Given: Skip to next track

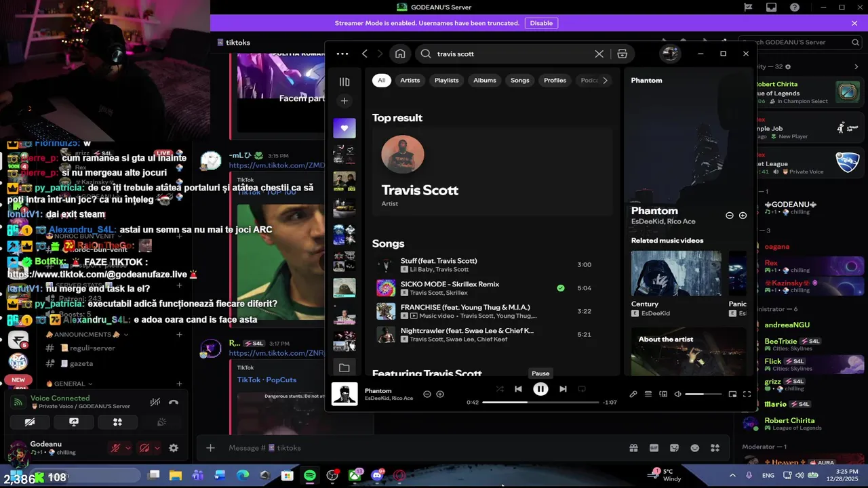Looking at the screenshot, I should coord(563,389).
